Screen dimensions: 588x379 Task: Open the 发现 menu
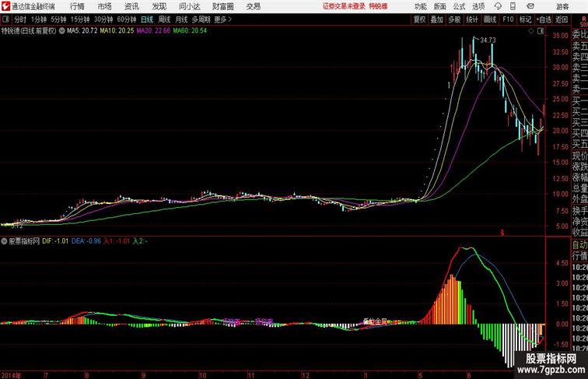(x=159, y=6)
